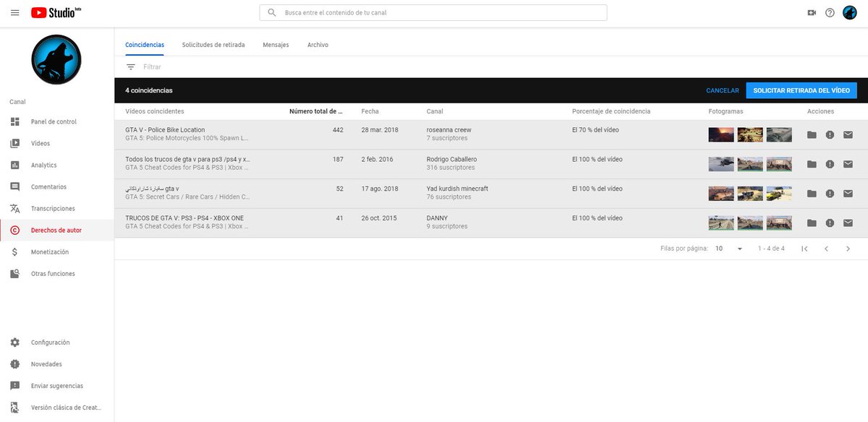The width and height of the screenshot is (868, 422).
Task: Click the search magnifier icon
Action: point(272,13)
